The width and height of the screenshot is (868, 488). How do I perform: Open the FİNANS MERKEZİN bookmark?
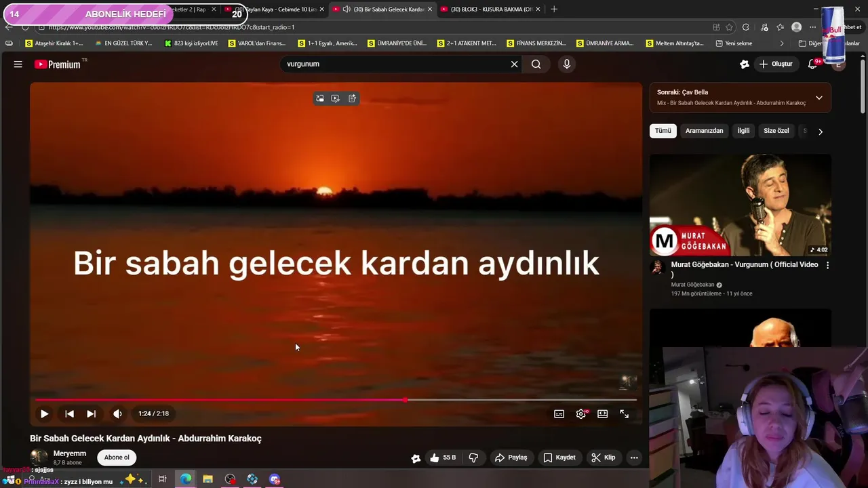tap(536, 43)
